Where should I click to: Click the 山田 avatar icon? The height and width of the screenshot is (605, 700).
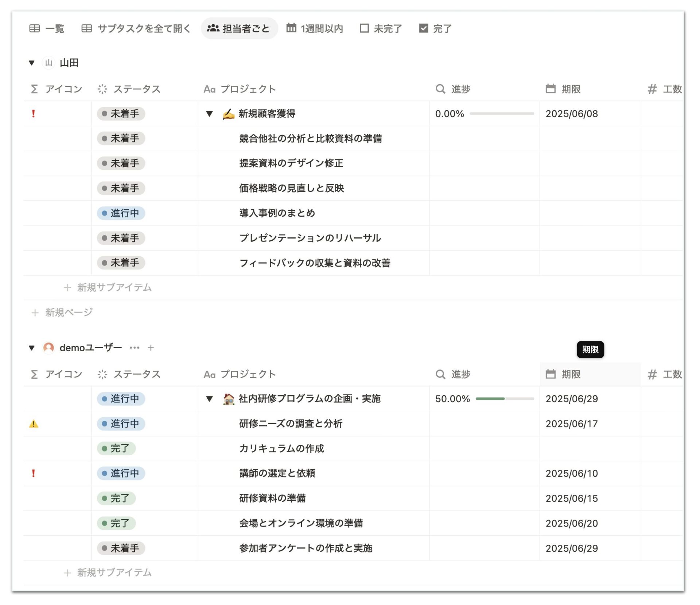point(48,63)
